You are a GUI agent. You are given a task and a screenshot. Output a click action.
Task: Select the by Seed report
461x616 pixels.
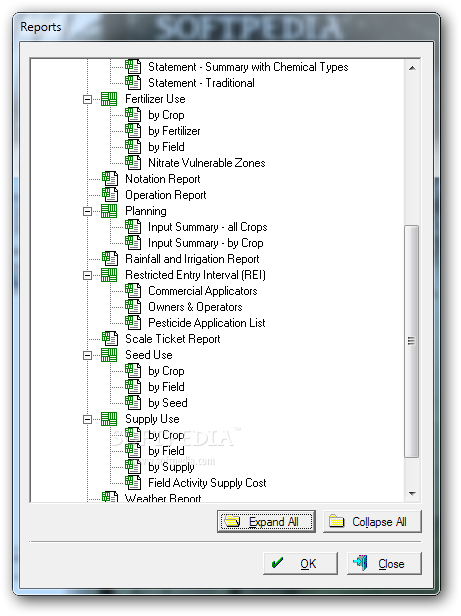168,403
